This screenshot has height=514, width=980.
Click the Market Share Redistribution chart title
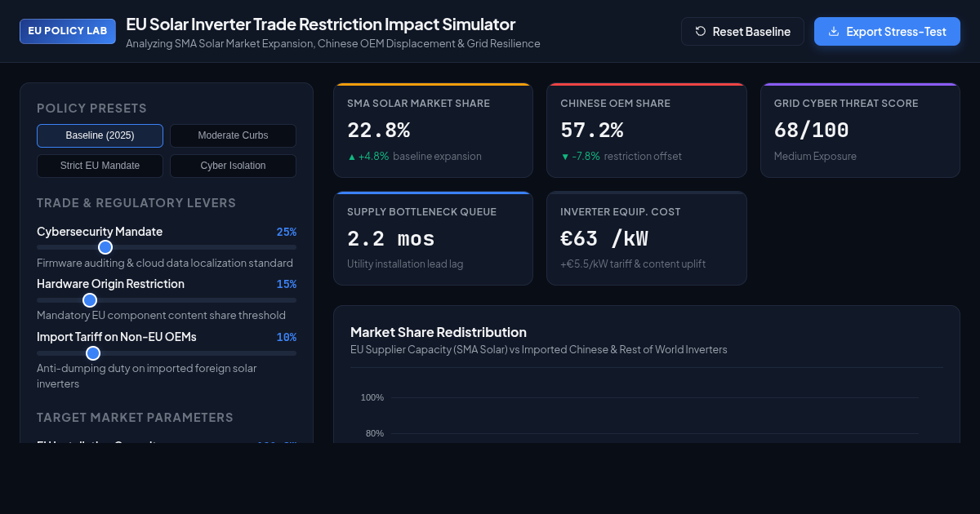click(x=439, y=332)
